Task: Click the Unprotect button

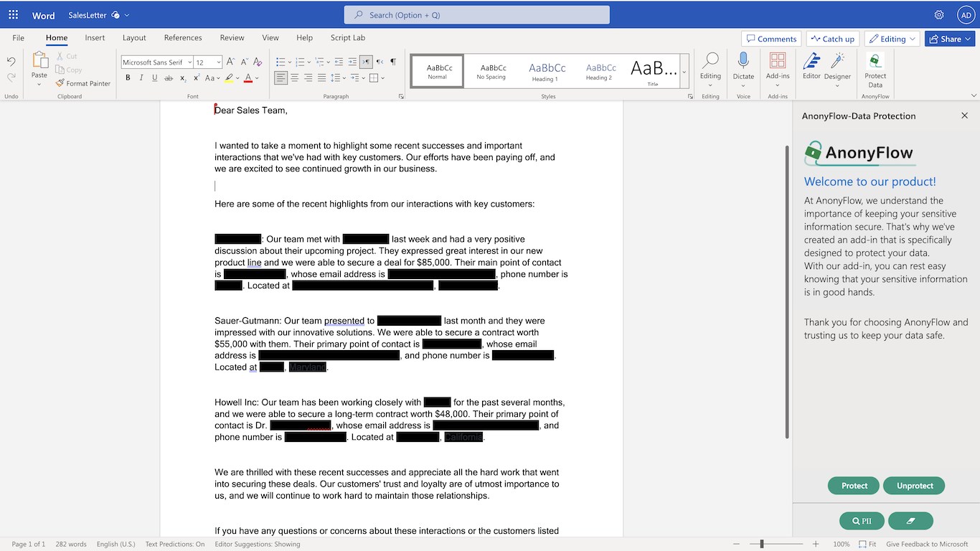Action: click(914, 486)
